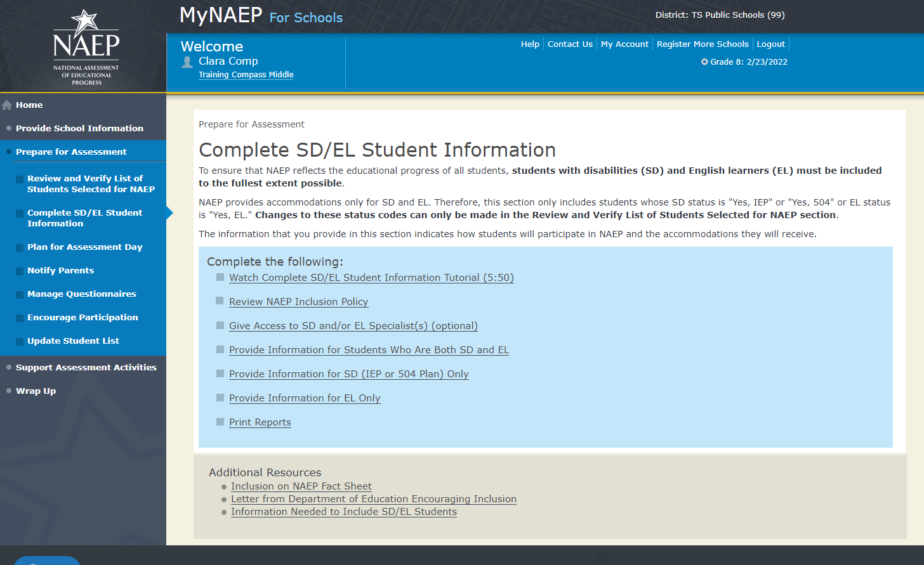Open Provide Information for EL Only
The height and width of the screenshot is (565, 924).
coord(305,398)
